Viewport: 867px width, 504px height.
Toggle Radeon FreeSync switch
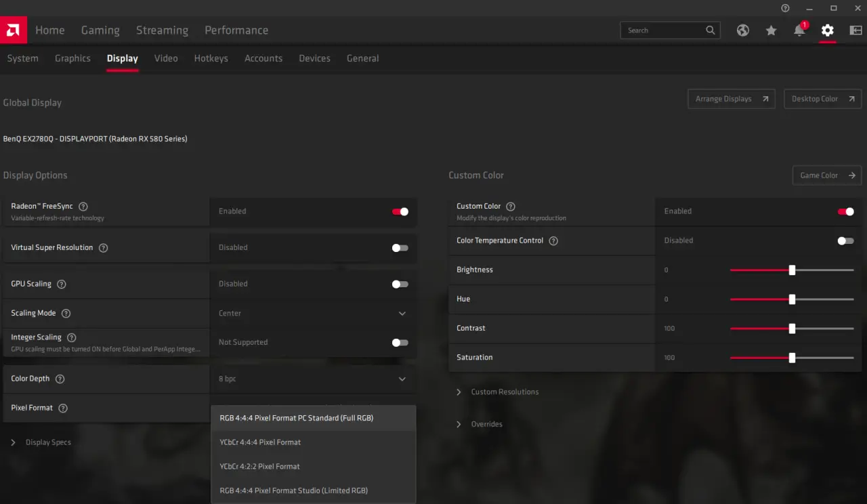pos(400,211)
